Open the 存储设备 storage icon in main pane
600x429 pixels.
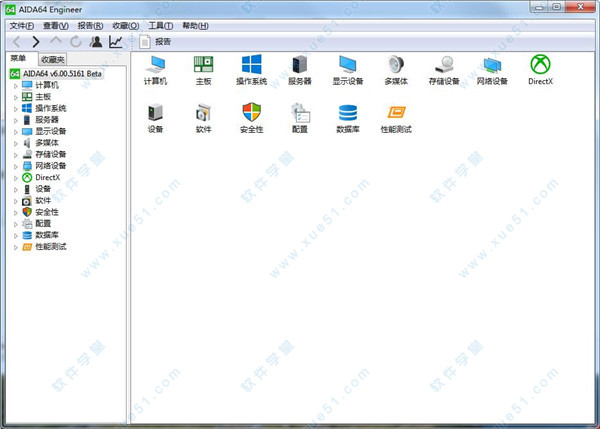point(444,70)
